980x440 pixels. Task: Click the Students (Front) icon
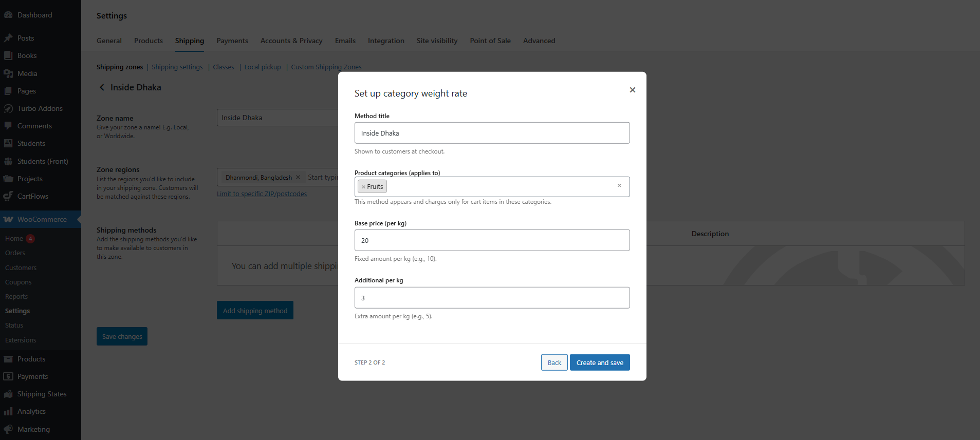click(8, 161)
